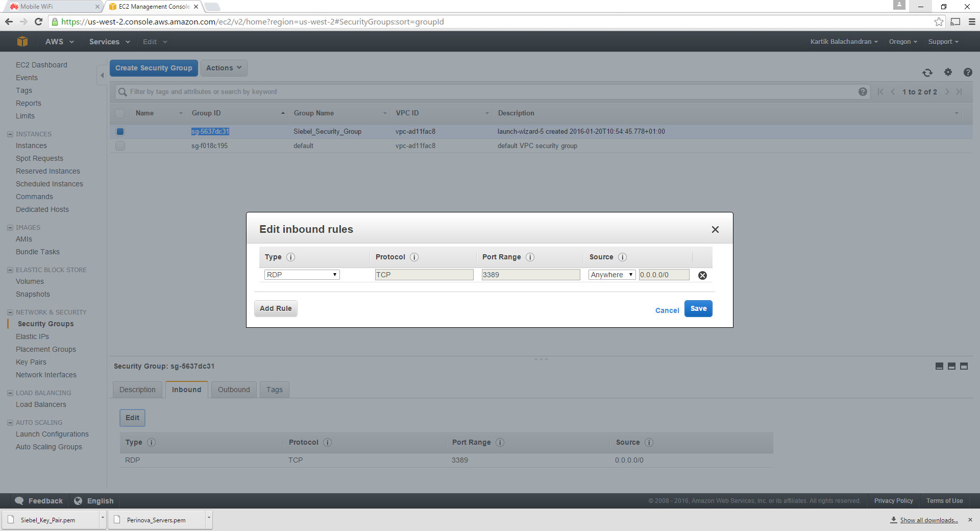Show info for Port Range in Inbound tab table

coord(500,442)
